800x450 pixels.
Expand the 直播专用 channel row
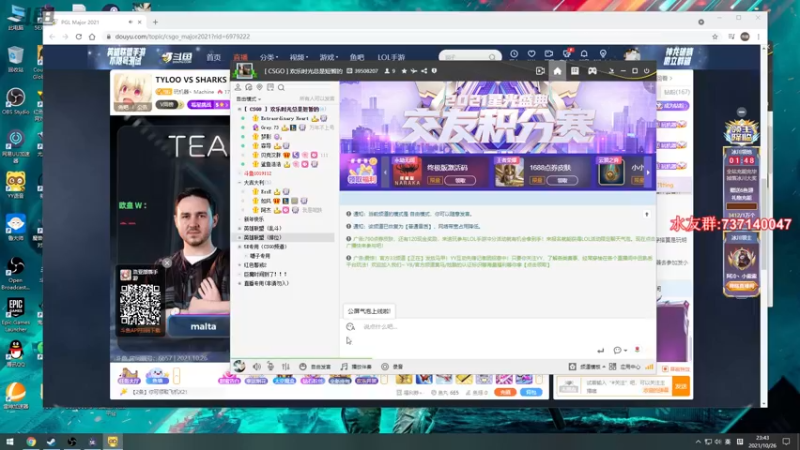coord(239,283)
